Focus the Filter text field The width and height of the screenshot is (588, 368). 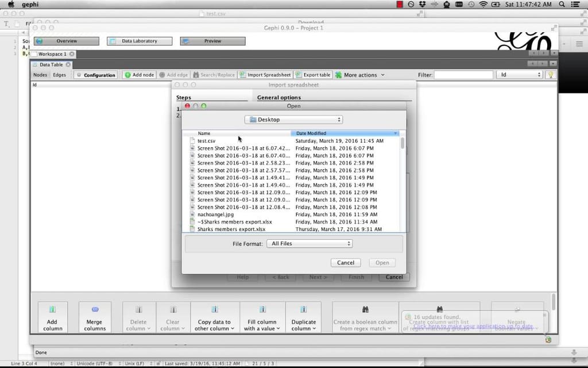463,75
